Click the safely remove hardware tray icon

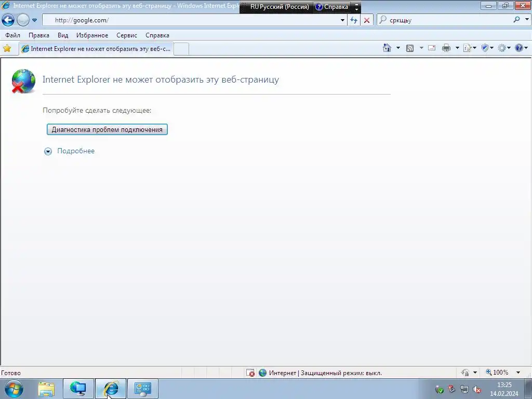(x=439, y=389)
